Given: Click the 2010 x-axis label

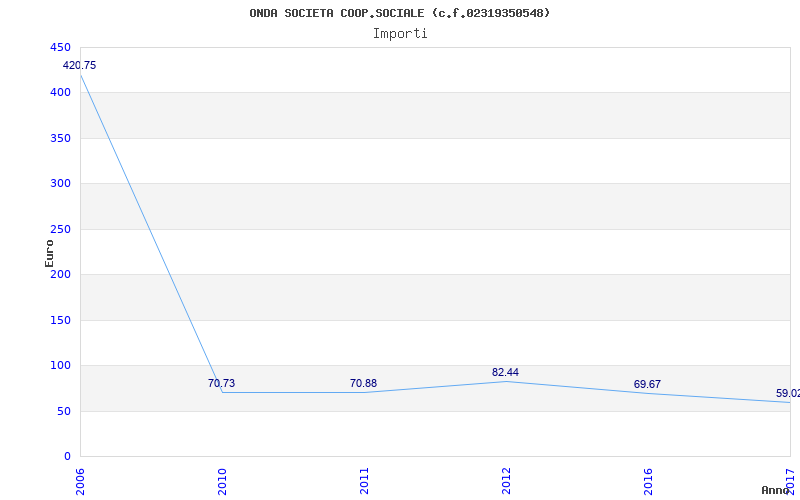Looking at the screenshot, I should (222, 482).
